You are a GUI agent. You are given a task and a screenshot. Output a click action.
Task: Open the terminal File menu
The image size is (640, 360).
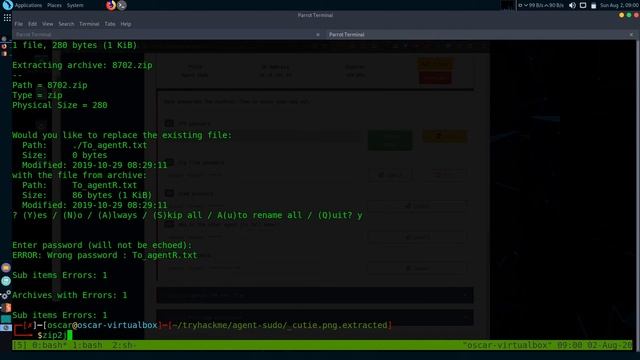click(19, 24)
